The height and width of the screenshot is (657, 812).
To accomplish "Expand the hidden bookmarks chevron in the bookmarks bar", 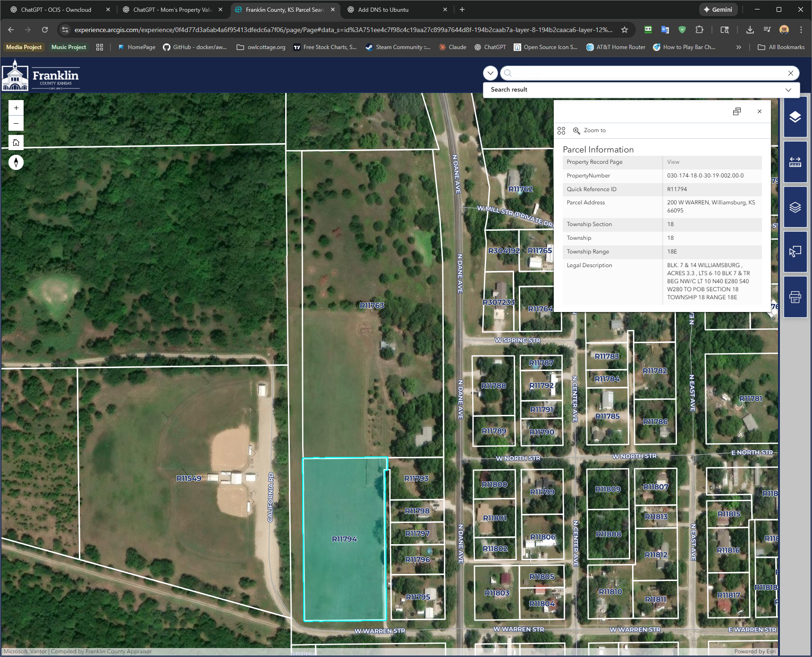I will pyautogui.click(x=738, y=47).
